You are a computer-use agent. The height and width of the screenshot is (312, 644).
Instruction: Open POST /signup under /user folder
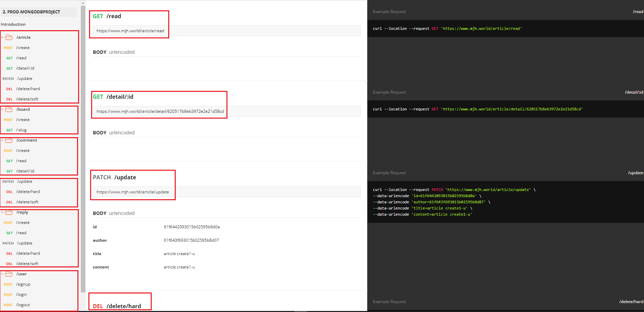coord(17,284)
